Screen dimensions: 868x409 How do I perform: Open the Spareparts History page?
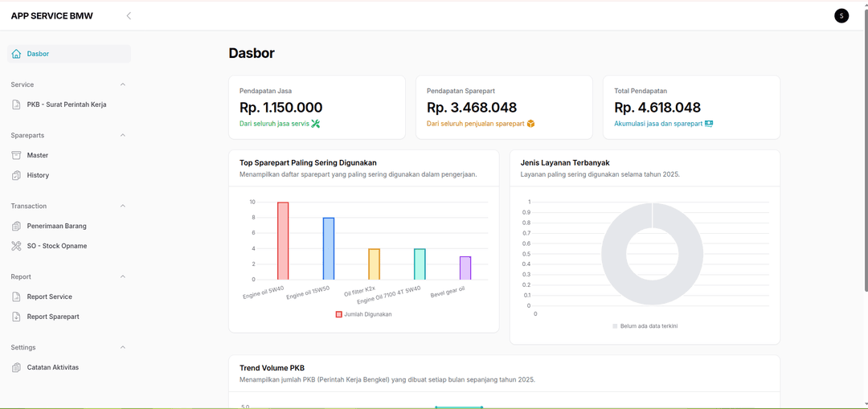point(69,175)
